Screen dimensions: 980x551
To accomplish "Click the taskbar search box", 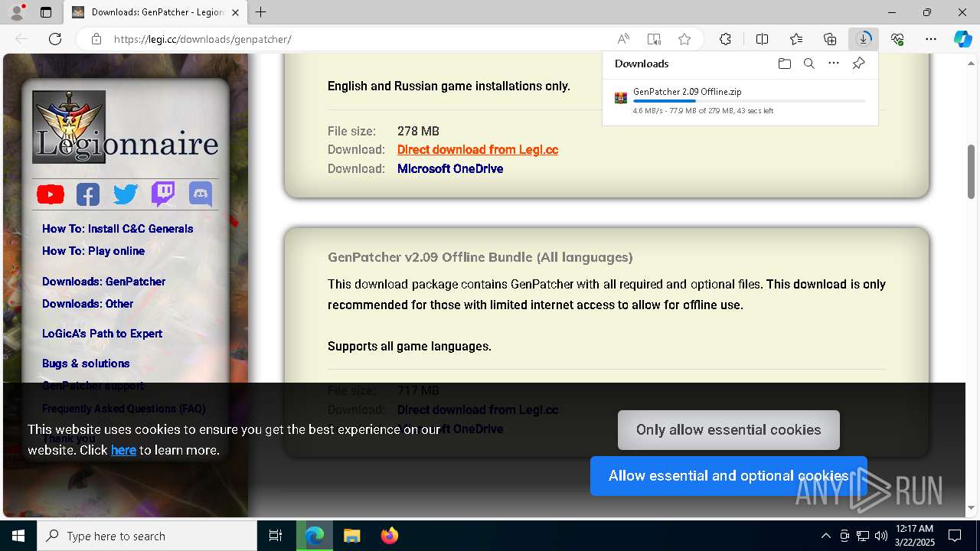I will pos(147,536).
